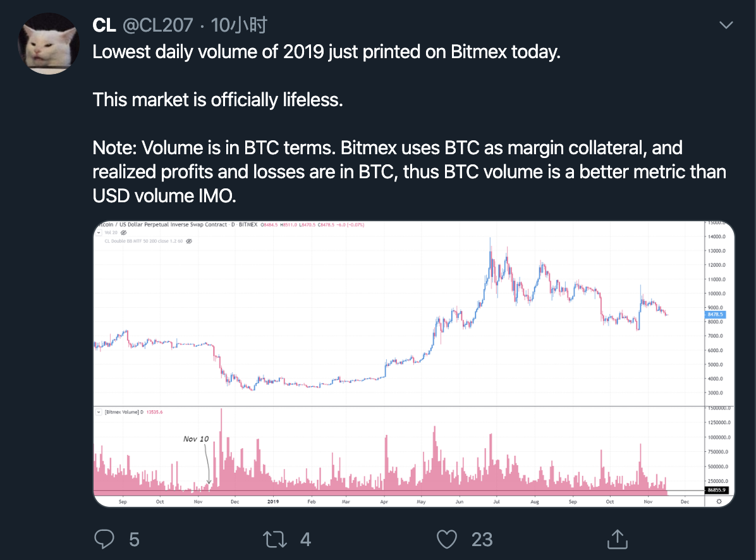Screen dimensions: 756x560
Task: Click the share/upload icon
Action: [x=618, y=539]
